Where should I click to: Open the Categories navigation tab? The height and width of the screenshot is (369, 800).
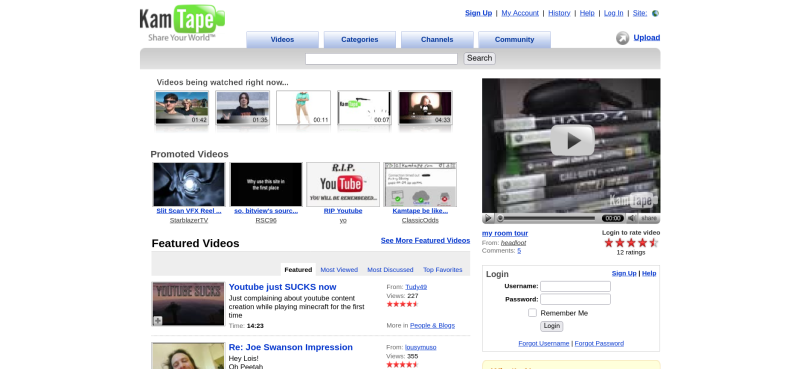tap(360, 40)
